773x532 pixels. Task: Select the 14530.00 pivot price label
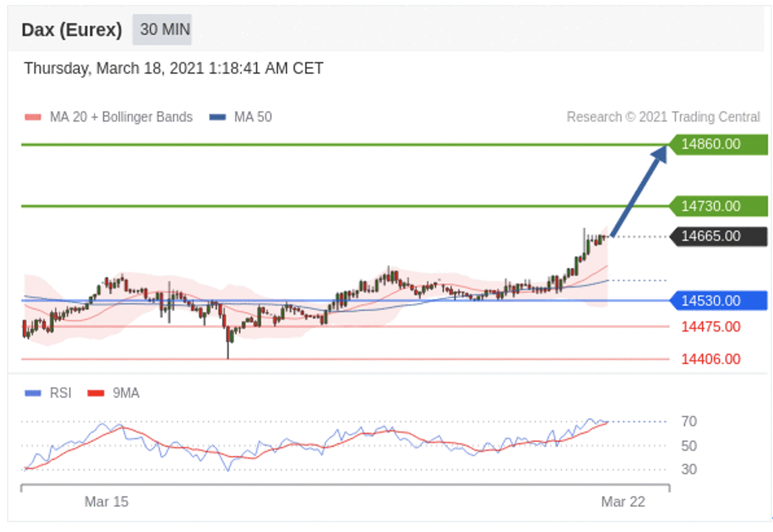(718, 301)
